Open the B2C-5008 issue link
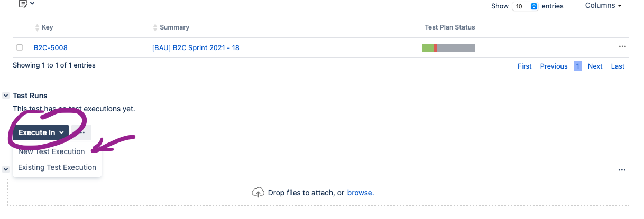 [51, 47]
